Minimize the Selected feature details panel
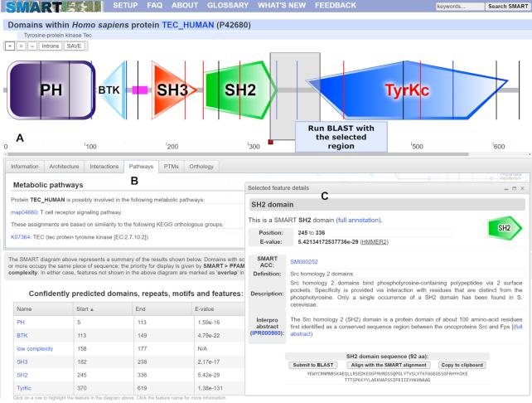The height and width of the screenshot is (403, 532). [506, 188]
